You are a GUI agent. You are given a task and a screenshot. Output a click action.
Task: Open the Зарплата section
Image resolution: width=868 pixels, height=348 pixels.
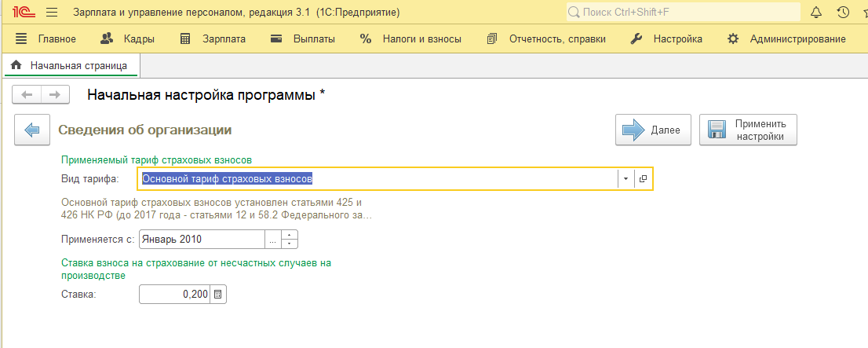point(213,38)
